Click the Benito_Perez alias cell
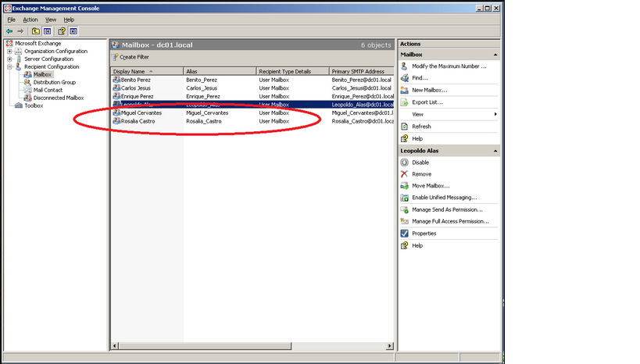Screen dimensions: 640x364 202,80
